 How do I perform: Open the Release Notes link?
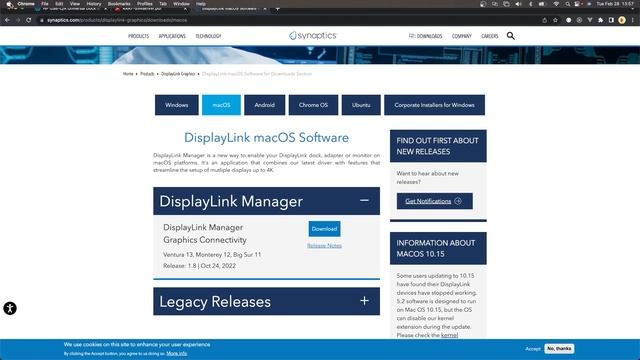tap(324, 245)
